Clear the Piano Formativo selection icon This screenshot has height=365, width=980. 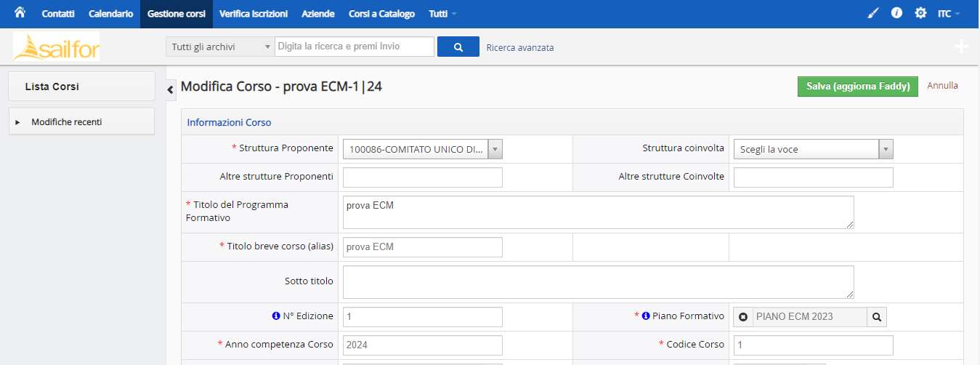click(743, 317)
